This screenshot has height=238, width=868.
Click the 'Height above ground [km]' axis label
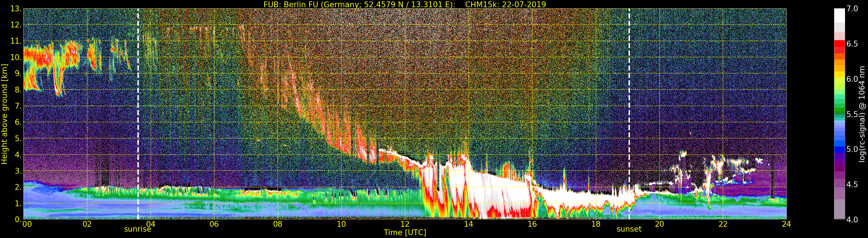click(4, 114)
